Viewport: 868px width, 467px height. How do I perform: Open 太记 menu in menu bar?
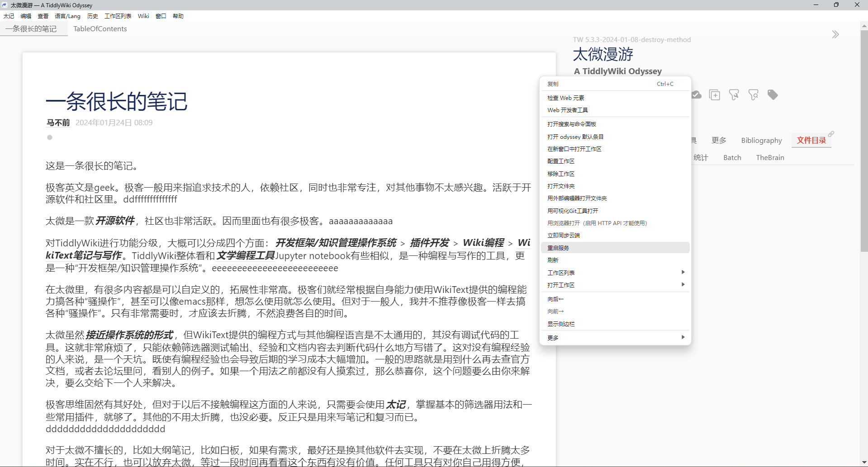click(9, 16)
